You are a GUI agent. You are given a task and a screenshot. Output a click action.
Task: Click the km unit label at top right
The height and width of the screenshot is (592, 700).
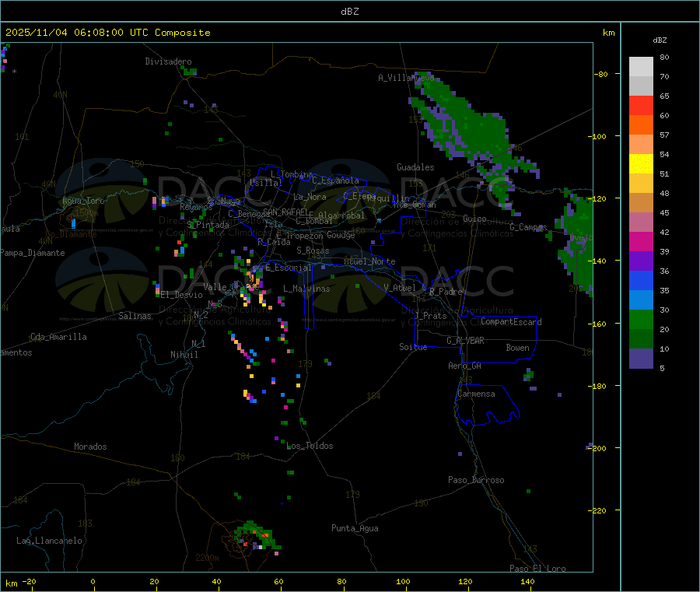pos(608,33)
